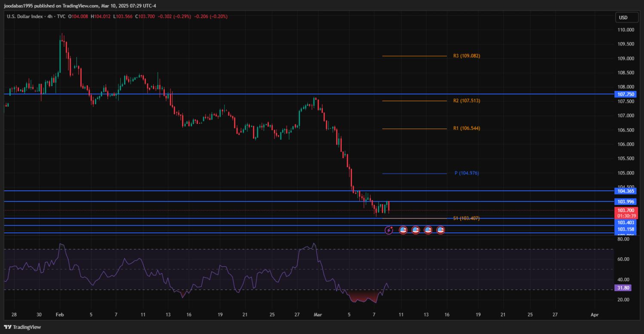Screen dimensions: 644x334
Task: Open the fourth US flag economic event
Action: tap(440, 230)
